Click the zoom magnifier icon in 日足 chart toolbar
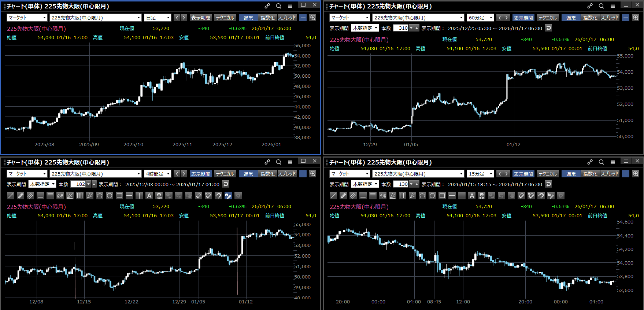This screenshot has height=310, width=644. [313, 18]
